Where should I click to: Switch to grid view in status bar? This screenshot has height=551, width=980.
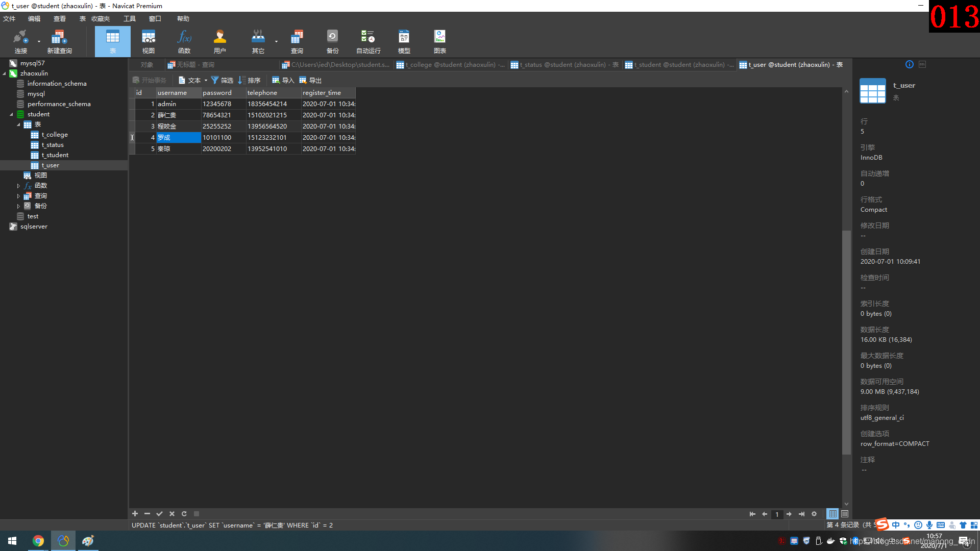click(832, 514)
